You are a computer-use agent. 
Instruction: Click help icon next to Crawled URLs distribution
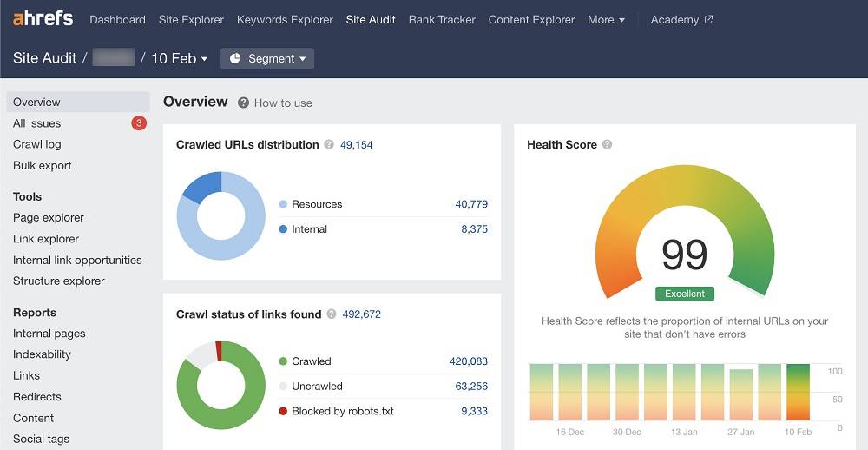click(329, 145)
